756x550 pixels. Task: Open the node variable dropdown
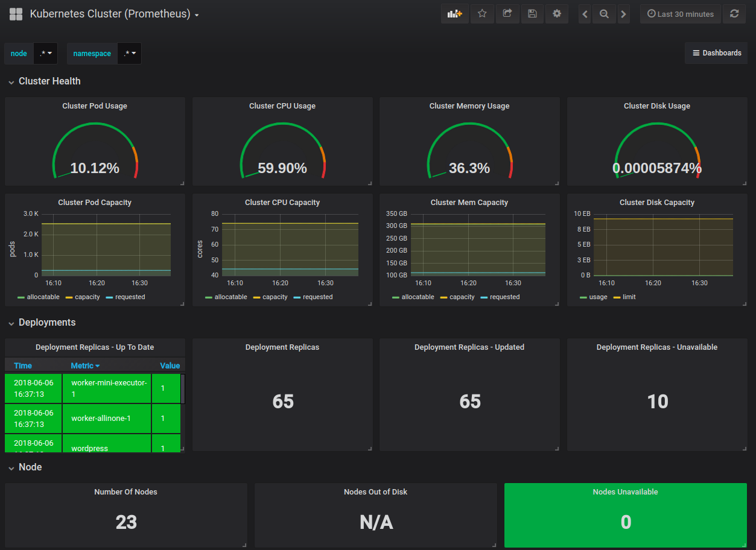pyautogui.click(x=46, y=54)
